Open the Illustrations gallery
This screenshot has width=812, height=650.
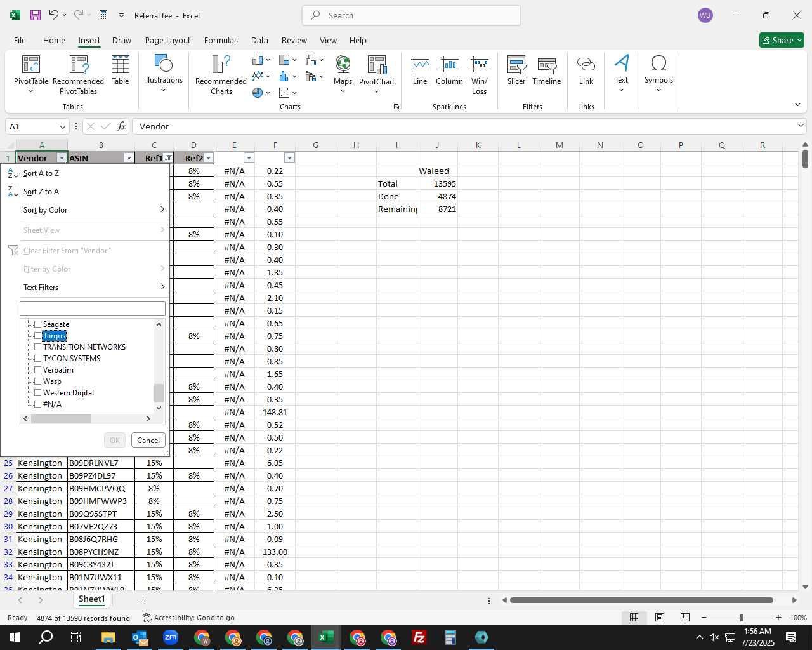pos(163,74)
